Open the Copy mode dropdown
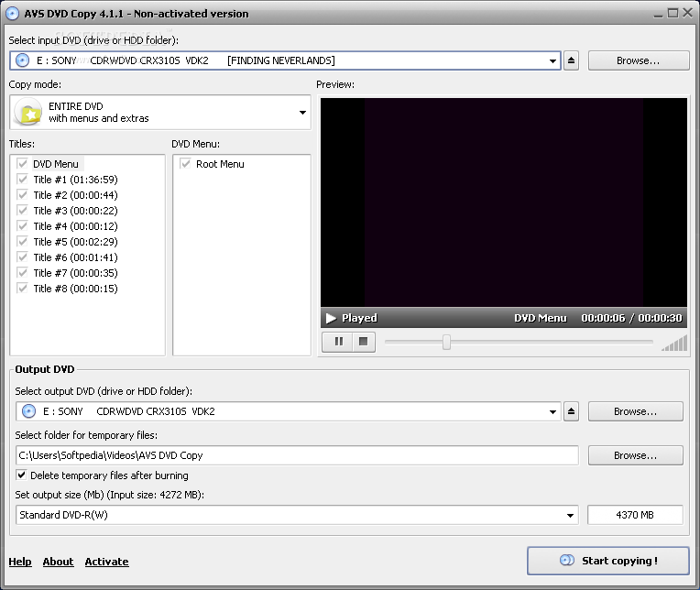700x590 pixels. pos(302,113)
